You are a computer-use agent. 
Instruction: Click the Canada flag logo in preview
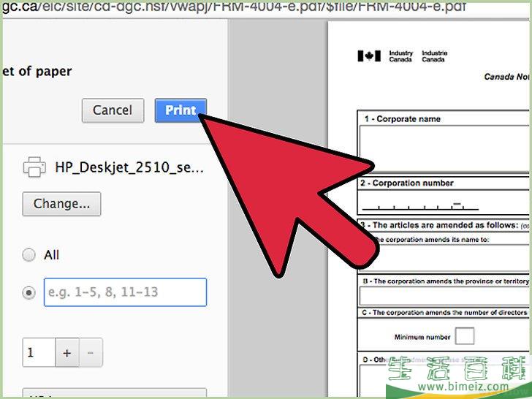[x=369, y=56]
